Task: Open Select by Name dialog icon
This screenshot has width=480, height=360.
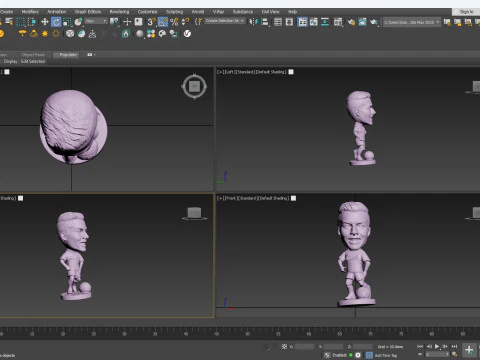Action: (9, 22)
